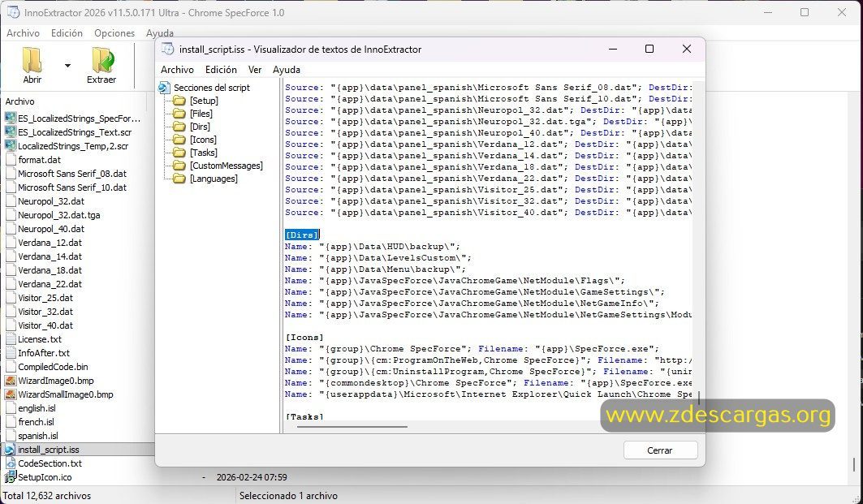863x504 pixels.
Task: Select french.isl language file icon
Action: 10,421
